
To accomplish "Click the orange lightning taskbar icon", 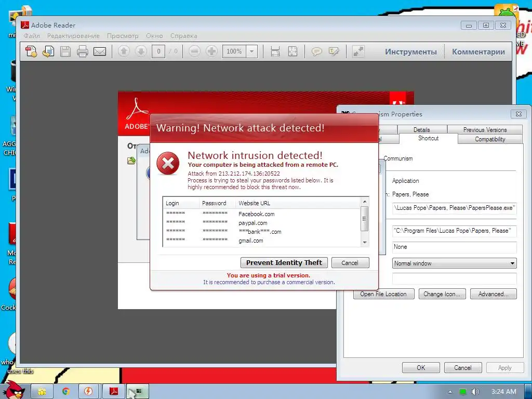I will 88,392.
